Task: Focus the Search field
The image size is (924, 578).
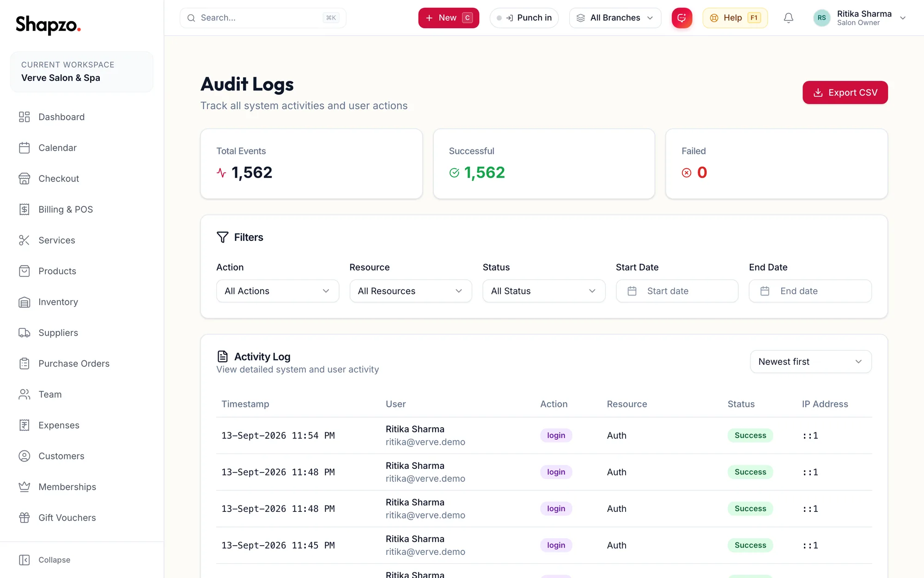Action: tap(263, 18)
